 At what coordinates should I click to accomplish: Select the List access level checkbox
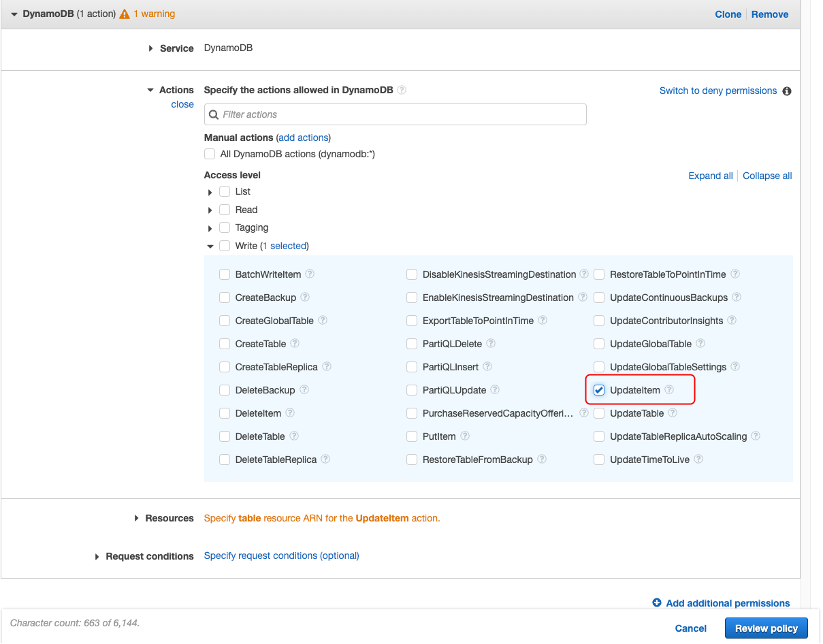(x=225, y=192)
